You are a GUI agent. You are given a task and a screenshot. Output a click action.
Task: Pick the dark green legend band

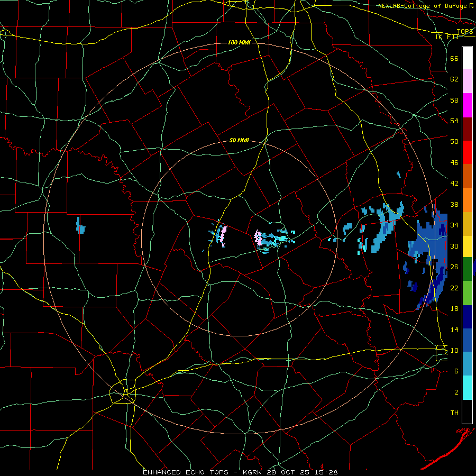[467, 269]
